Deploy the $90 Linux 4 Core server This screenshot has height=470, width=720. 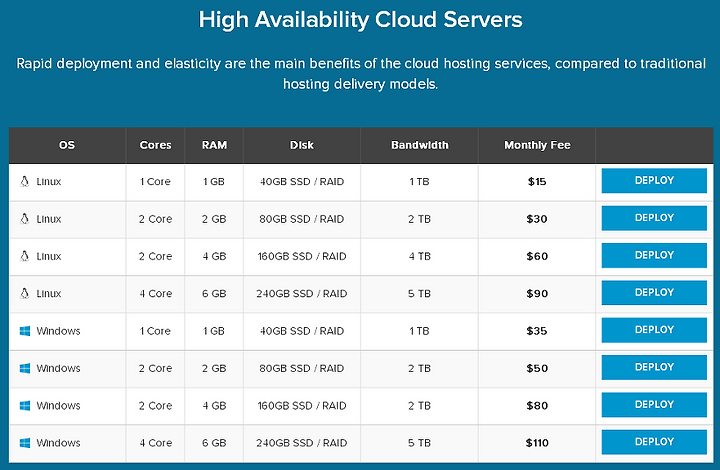point(654,292)
